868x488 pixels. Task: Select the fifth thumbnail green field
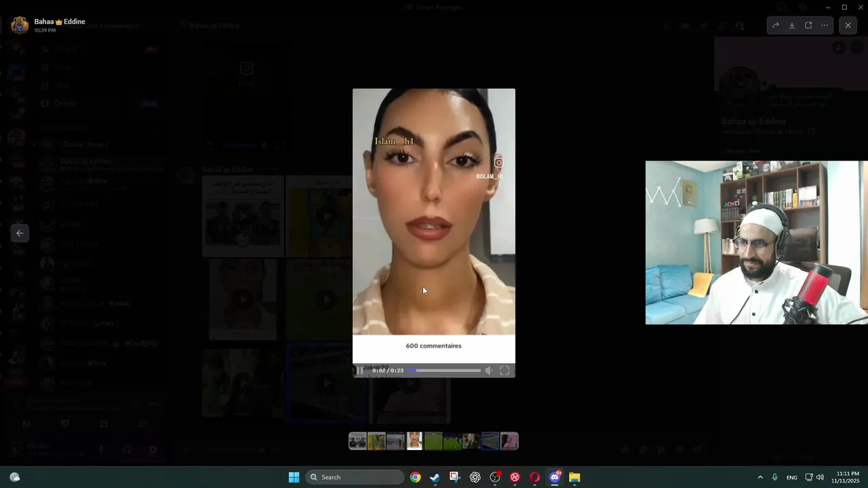(433, 441)
